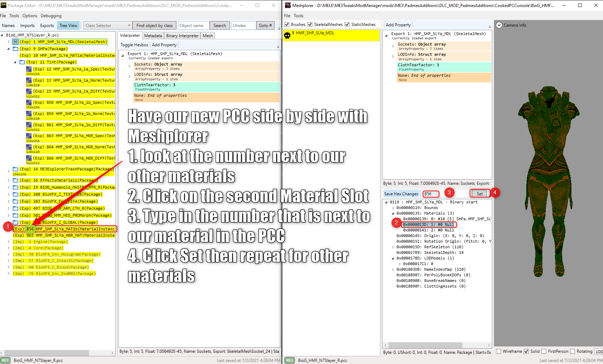Click the folder icon of 9 SHPa package
The width and height of the screenshot is (603, 364).
pyautogui.click(x=15, y=49)
